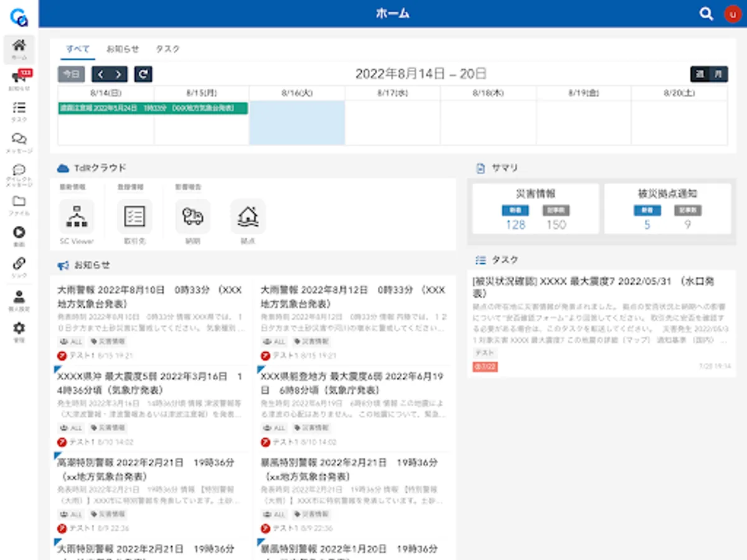Click ALL tag under 高潮特別警報 notice
Screen dimensions: 747x560
point(71,515)
